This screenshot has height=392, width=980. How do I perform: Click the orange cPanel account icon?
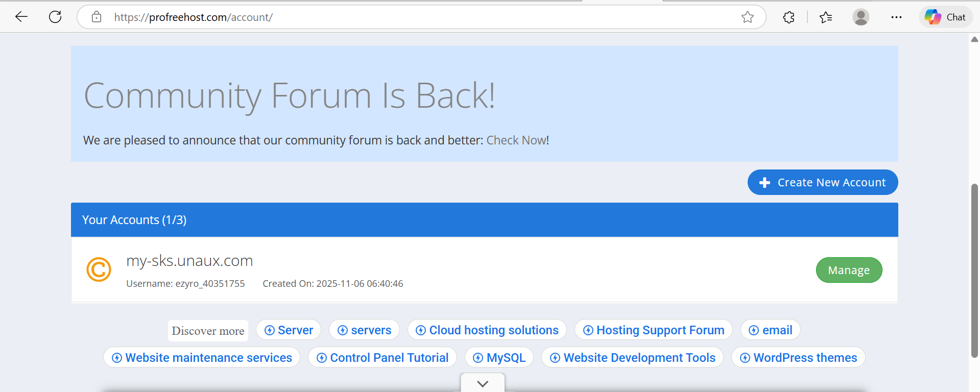(99, 269)
